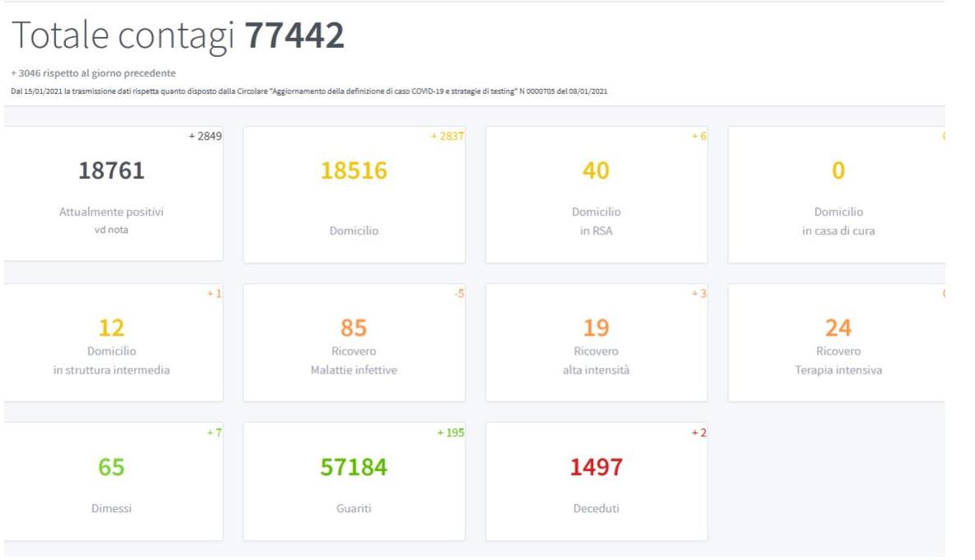Image resolution: width=975 pixels, height=560 pixels.
Task: Select the -5 change on Malattie infettive
Action: [x=459, y=294]
